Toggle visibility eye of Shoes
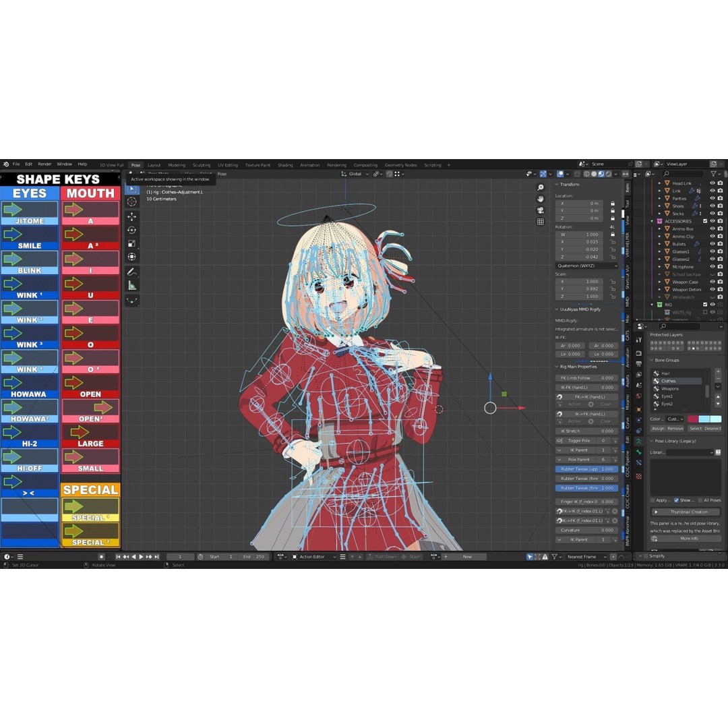This screenshot has width=728, height=728. [712, 206]
